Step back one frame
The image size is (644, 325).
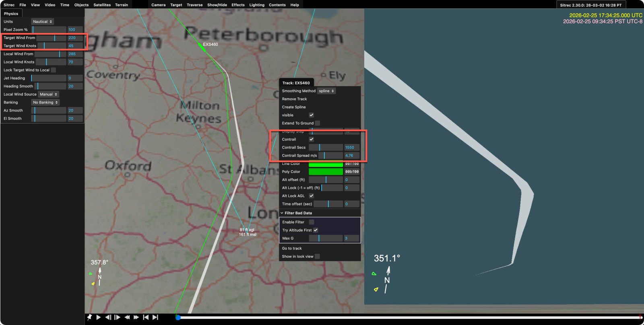point(108,317)
